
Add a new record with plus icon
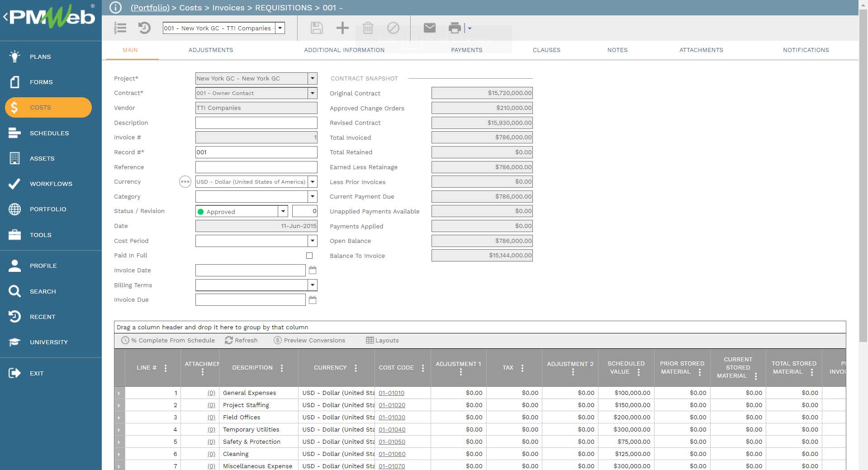point(342,28)
